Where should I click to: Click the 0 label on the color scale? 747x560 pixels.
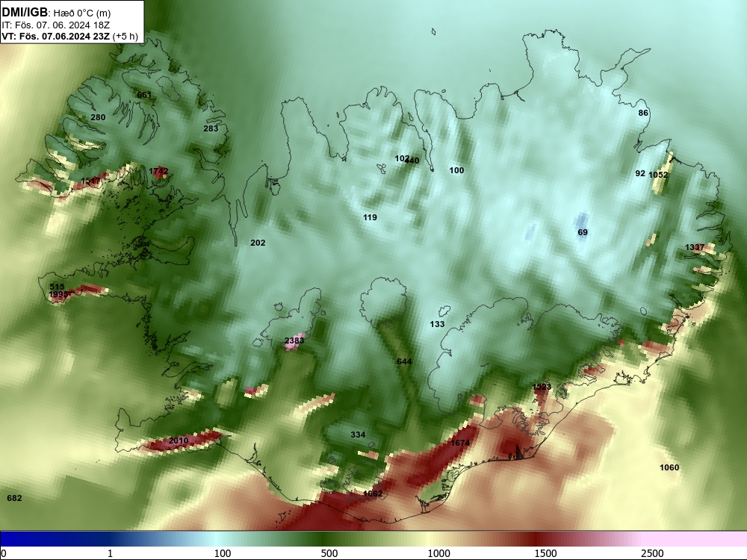click(4, 553)
